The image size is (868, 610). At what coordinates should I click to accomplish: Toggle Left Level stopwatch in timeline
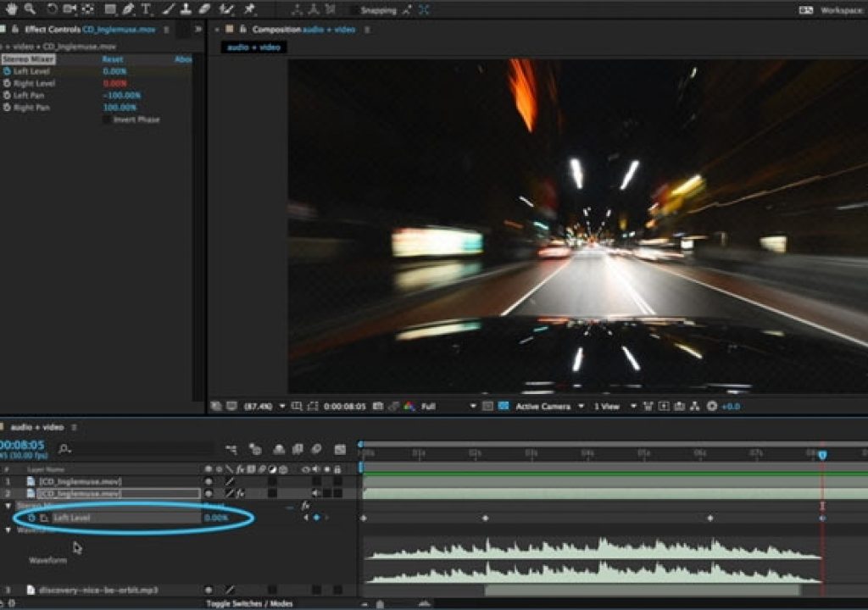click(31, 518)
